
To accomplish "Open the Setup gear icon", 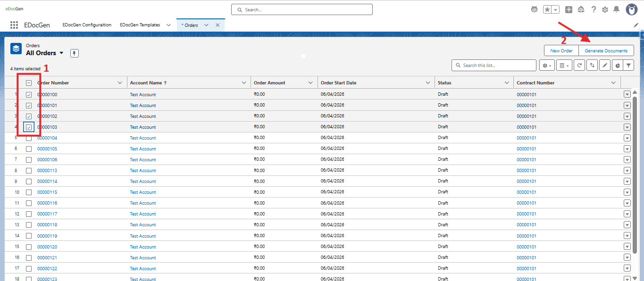I will (605, 9).
